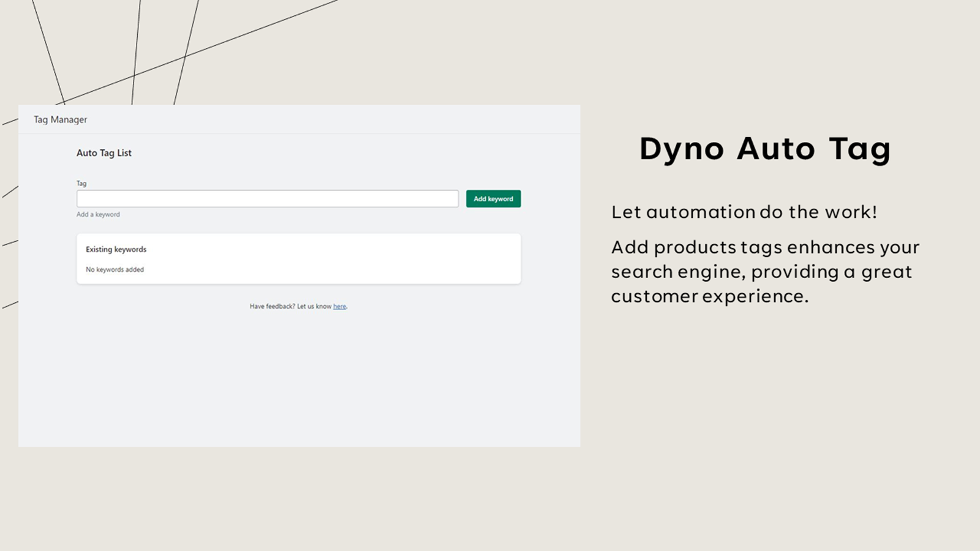This screenshot has height=551, width=980.
Task: Click the Tag Manager header title
Action: click(x=60, y=119)
